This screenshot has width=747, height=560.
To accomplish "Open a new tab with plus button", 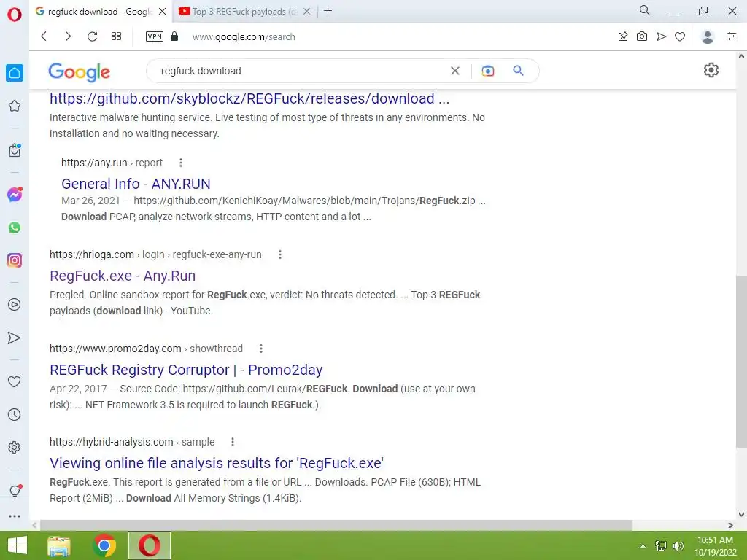I will pos(328,11).
